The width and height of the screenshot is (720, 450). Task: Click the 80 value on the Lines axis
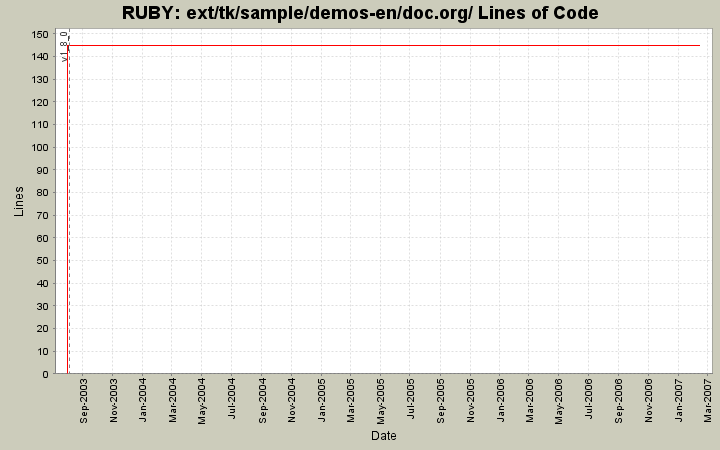[x=42, y=193]
